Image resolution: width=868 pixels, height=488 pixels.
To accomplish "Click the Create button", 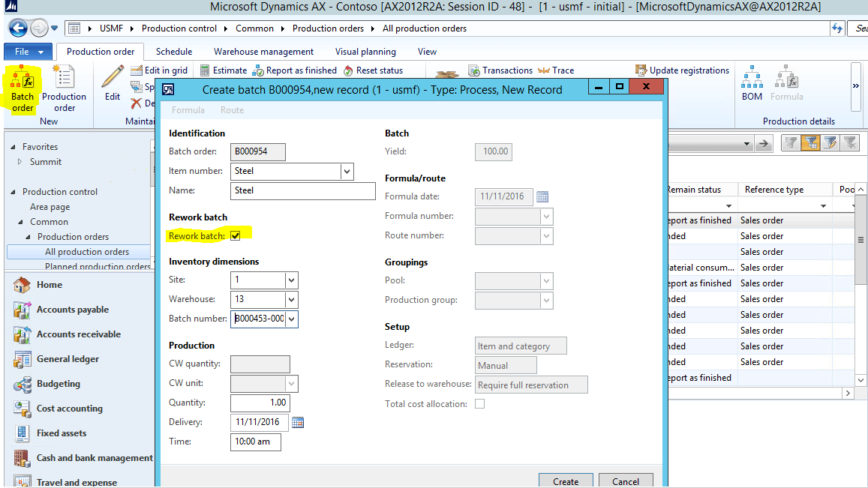I will pos(565,481).
